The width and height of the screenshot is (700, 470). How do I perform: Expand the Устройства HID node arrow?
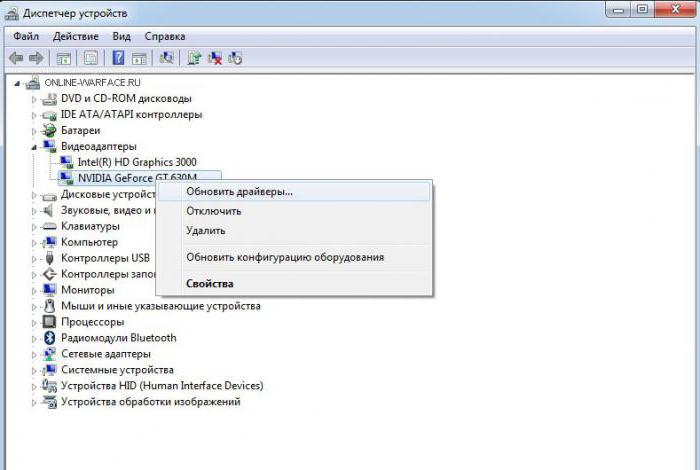(34, 386)
